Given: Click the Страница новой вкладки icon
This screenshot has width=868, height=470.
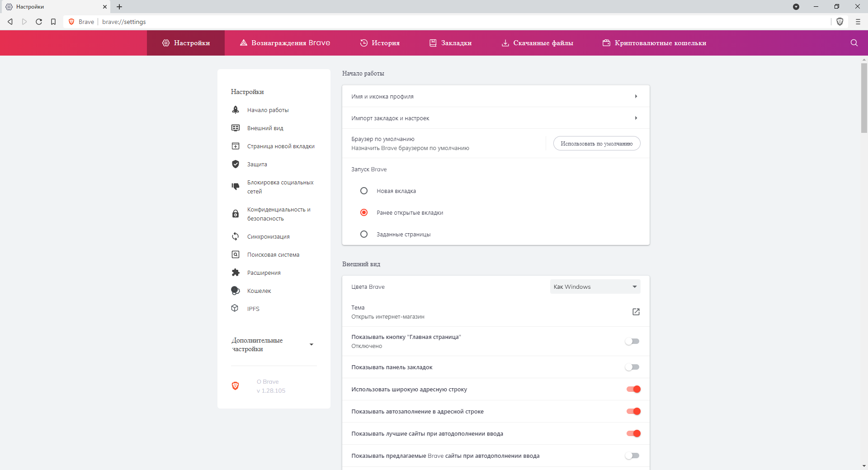Looking at the screenshot, I should tap(236, 146).
